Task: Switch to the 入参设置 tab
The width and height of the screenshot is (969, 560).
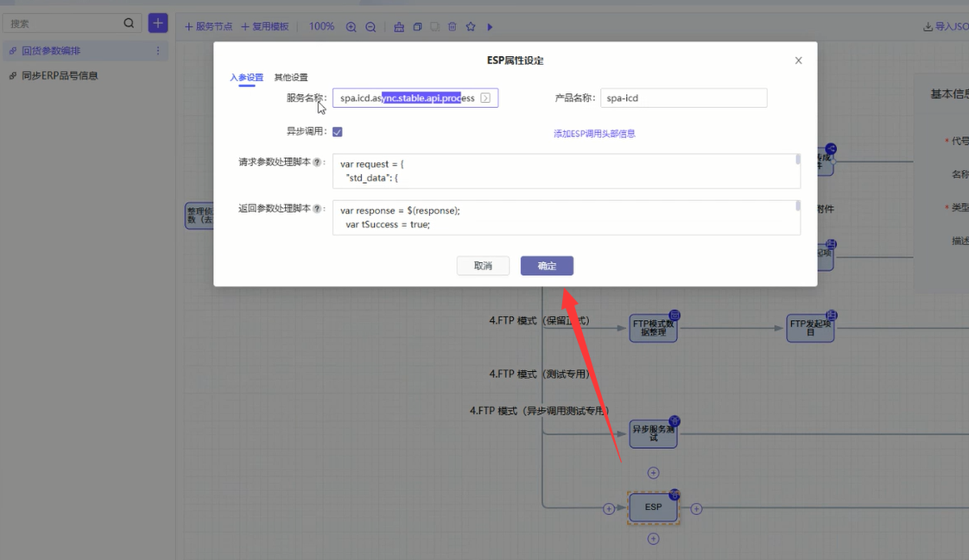Action: (247, 77)
